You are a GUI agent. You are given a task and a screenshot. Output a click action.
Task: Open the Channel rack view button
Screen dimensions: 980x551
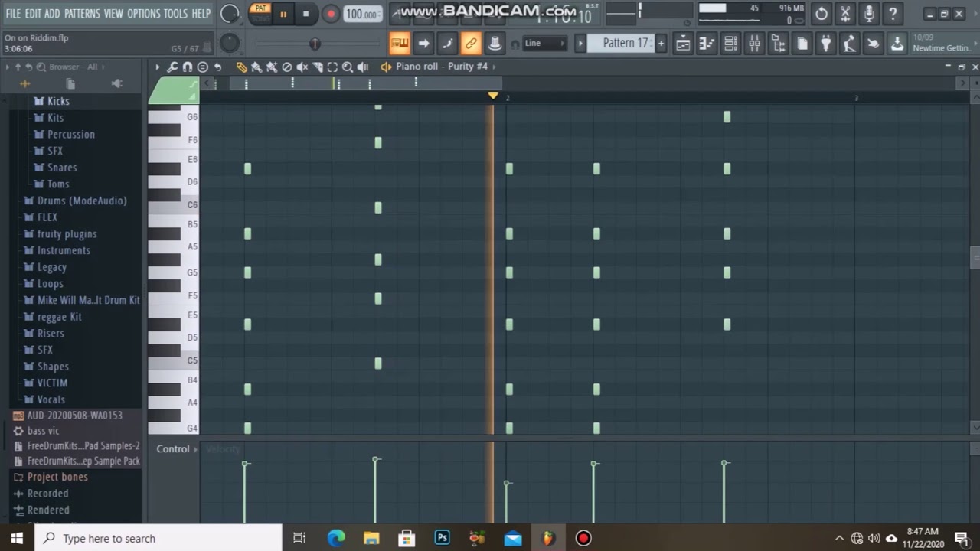(x=730, y=44)
